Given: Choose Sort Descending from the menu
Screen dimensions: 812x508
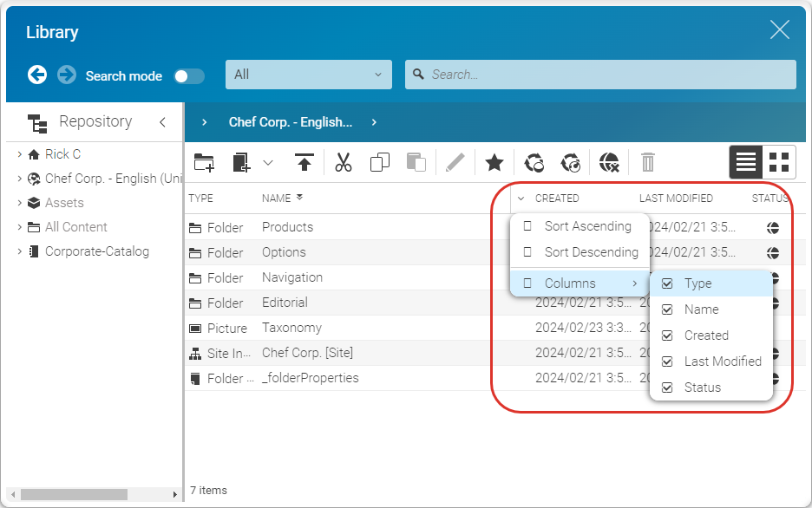Looking at the screenshot, I should coord(591,252).
